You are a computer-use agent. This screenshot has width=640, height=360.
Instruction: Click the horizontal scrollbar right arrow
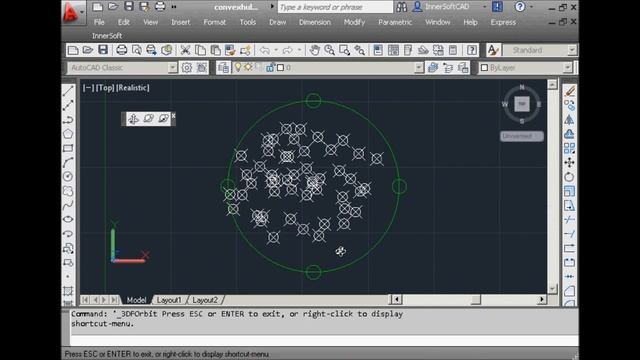(x=542, y=300)
